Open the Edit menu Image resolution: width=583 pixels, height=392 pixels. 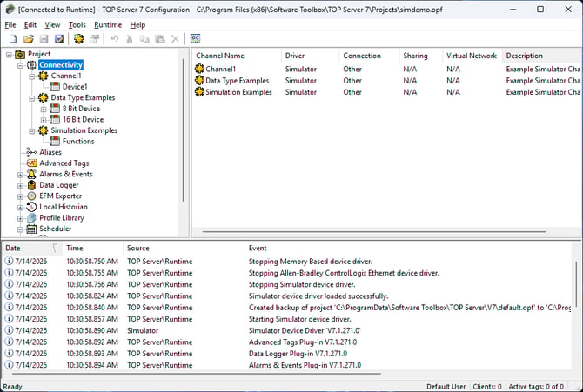click(x=30, y=25)
